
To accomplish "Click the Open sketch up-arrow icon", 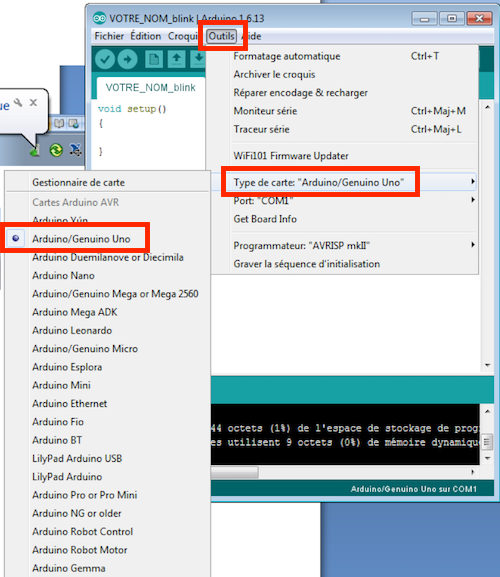I will pos(176,59).
